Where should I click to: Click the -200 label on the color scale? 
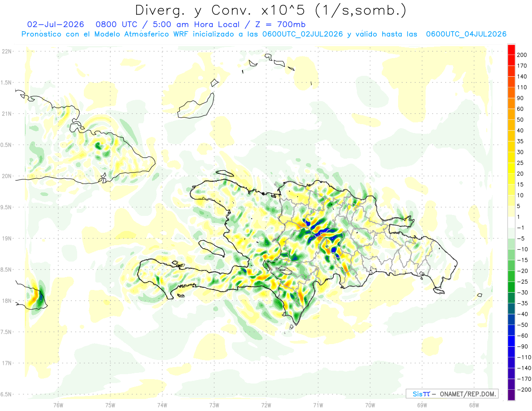click(524, 390)
